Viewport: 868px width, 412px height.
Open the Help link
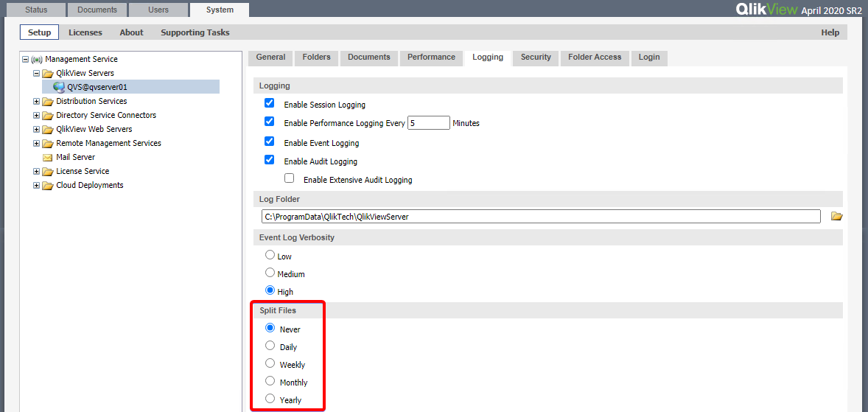(x=830, y=32)
